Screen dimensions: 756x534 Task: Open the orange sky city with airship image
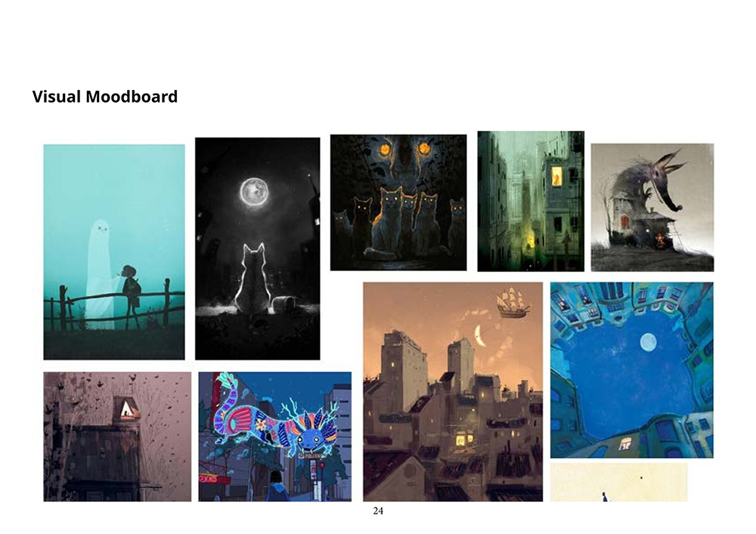(453, 391)
